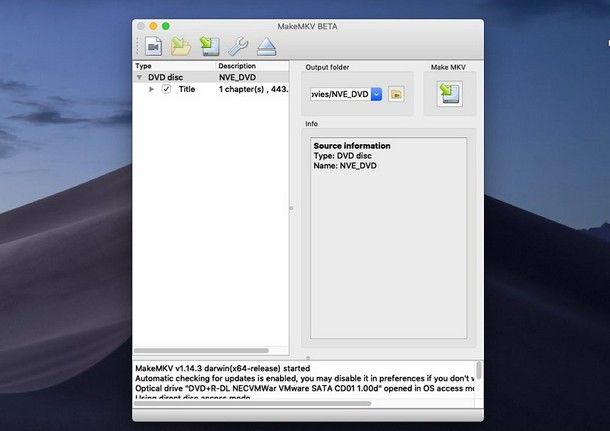610x431 pixels.
Task: Click the 'Name: NVE_DVD' info line
Action: tap(345, 166)
